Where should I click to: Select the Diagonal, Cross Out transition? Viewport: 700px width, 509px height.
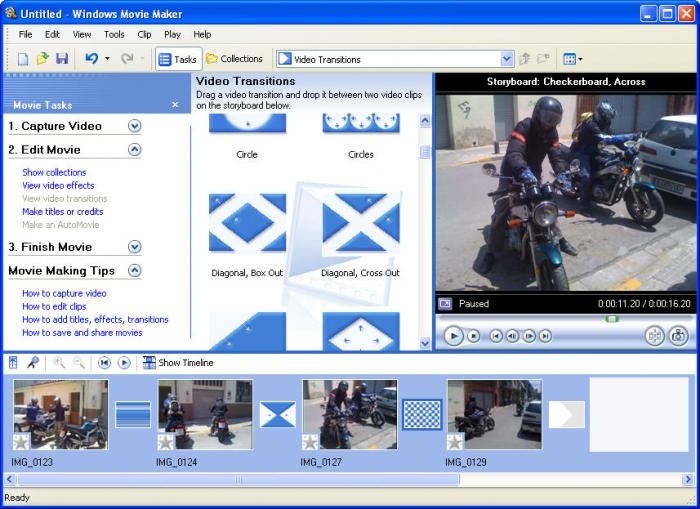coord(360,223)
